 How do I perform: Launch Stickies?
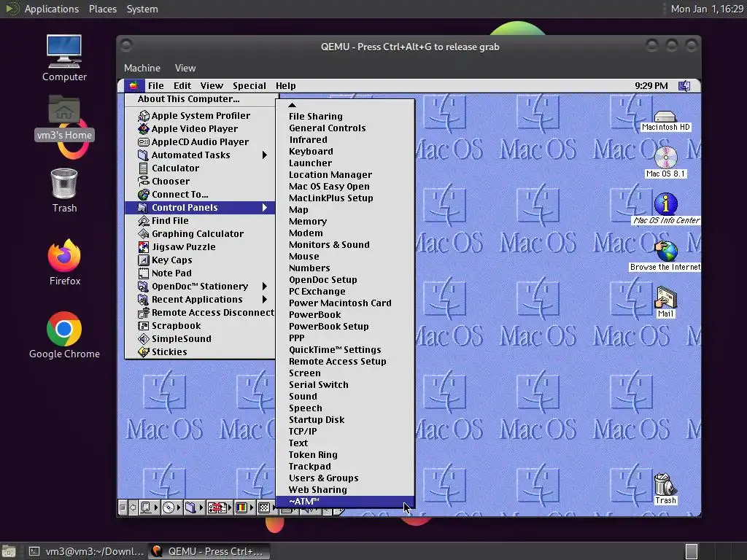[x=200, y=352]
